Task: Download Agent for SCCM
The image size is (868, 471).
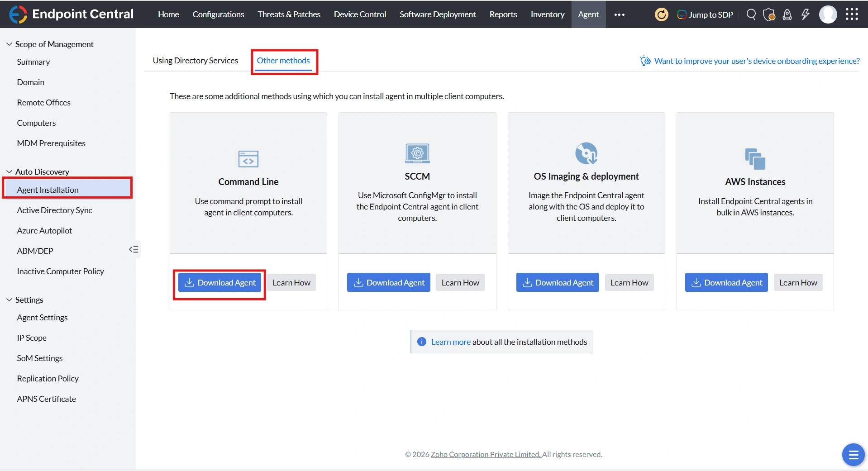Action: (388, 282)
